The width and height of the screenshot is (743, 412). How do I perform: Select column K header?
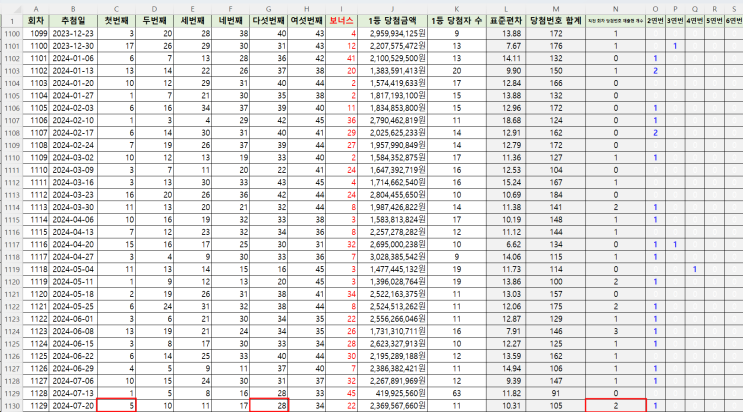(456, 9)
